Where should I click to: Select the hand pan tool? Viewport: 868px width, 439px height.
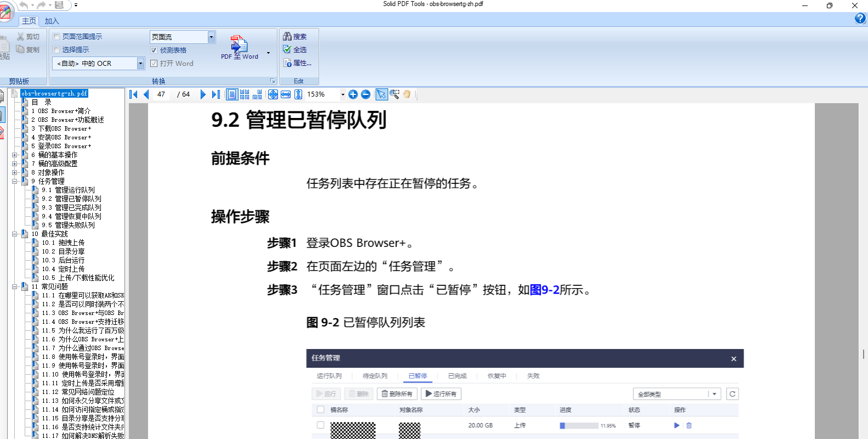(x=407, y=94)
